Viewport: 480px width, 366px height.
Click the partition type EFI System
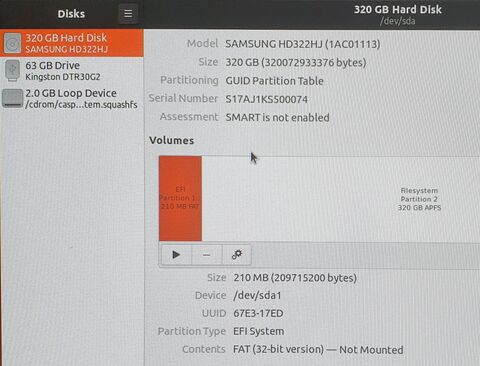[x=259, y=331]
